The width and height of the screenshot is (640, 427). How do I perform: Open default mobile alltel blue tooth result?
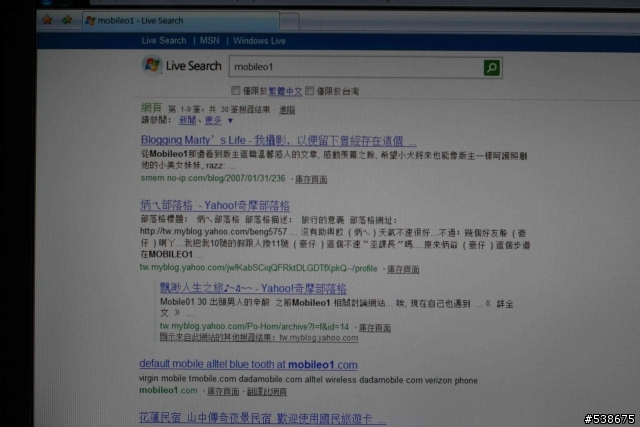point(248,364)
